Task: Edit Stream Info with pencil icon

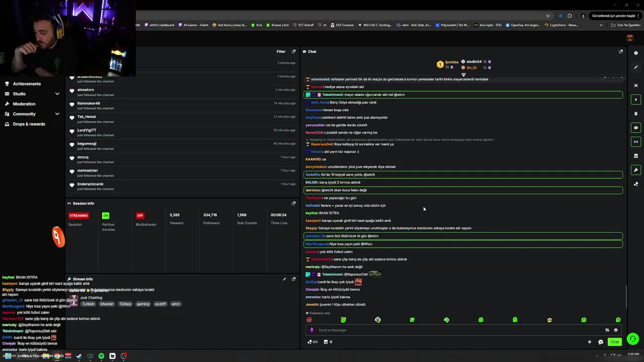Action: click(284, 279)
